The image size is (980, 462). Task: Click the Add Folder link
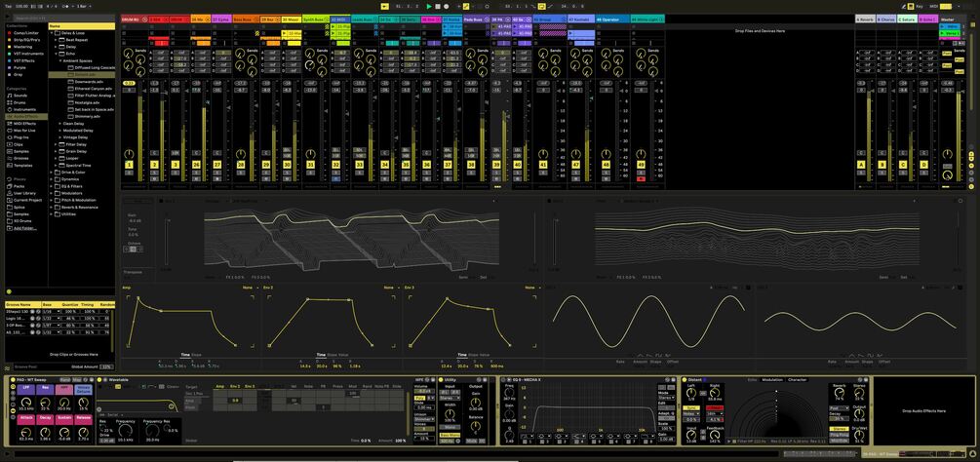23,228
